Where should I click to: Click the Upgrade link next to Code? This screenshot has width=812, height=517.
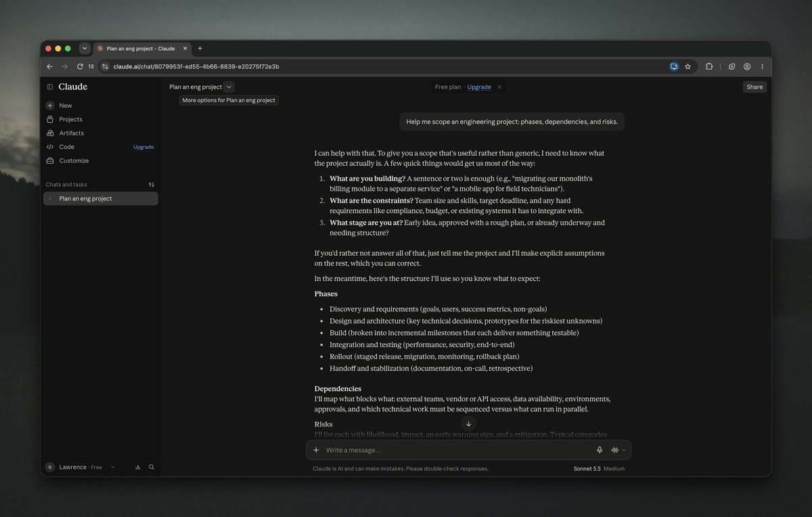(x=143, y=147)
